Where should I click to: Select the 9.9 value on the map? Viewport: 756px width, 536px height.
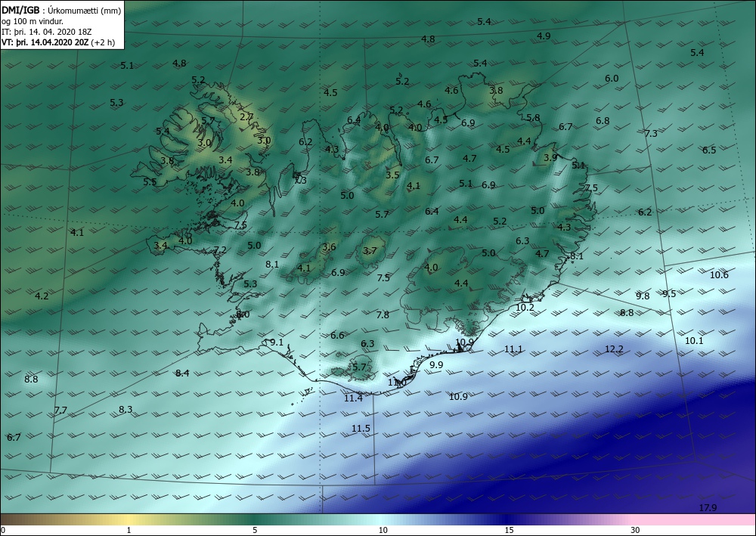pos(436,365)
